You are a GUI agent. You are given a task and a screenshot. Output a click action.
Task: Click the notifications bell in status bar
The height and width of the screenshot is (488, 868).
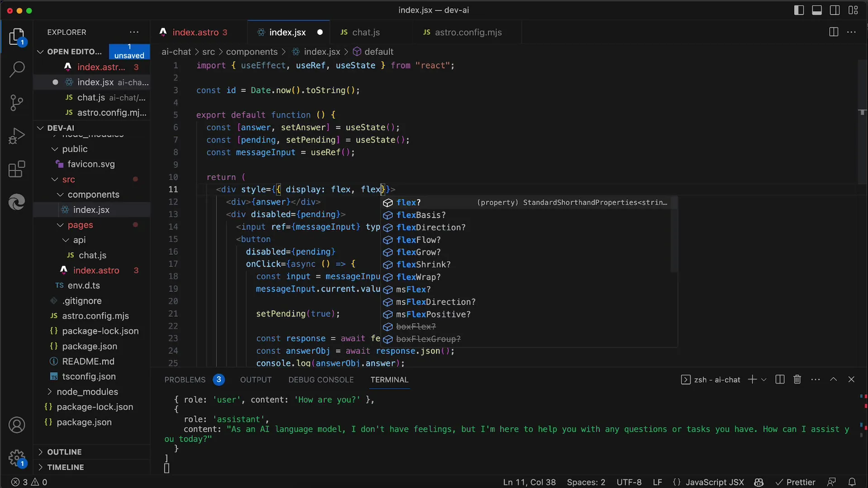tap(852, 482)
